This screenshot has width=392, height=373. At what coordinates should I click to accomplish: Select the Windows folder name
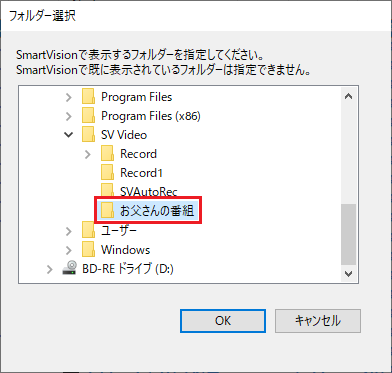point(125,249)
